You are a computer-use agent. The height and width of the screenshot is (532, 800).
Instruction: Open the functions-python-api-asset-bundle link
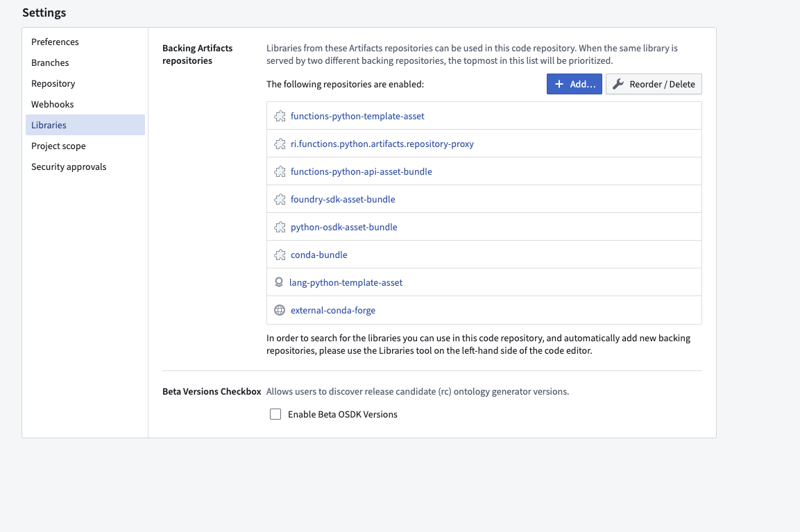pyautogui.click(x=361, y=171)
